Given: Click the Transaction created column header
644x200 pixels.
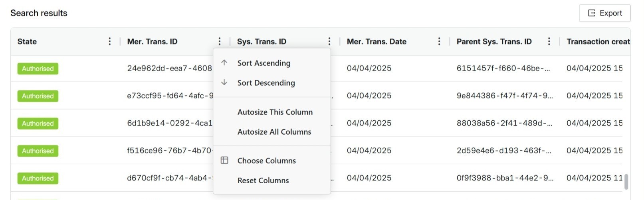Looking at the screenshot, I should (x=598, y=41).
